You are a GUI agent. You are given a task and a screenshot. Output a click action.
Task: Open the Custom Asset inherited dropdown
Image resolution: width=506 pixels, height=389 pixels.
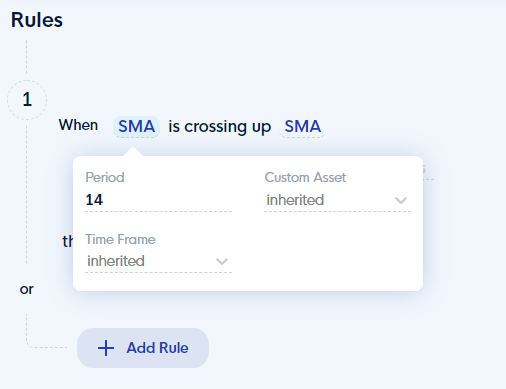(337, 200)
